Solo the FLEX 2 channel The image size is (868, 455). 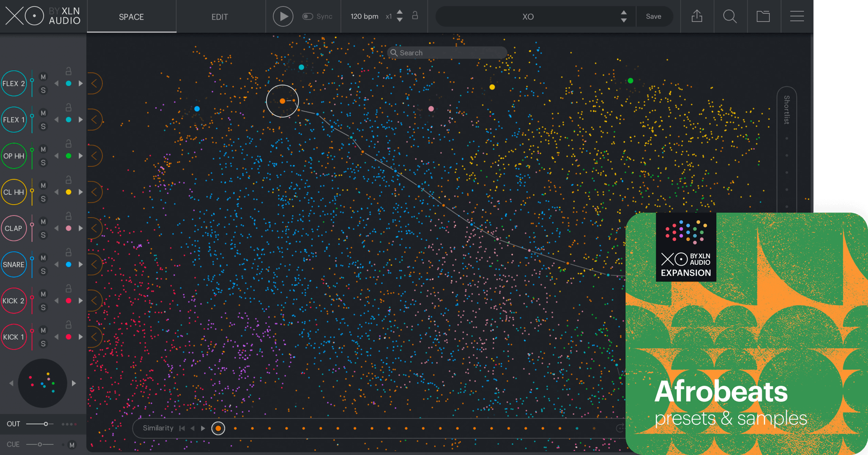click(43, 90)
